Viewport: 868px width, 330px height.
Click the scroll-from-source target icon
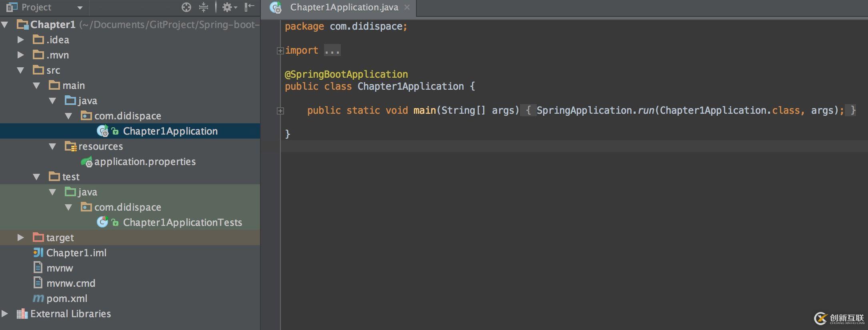[186, 7]
